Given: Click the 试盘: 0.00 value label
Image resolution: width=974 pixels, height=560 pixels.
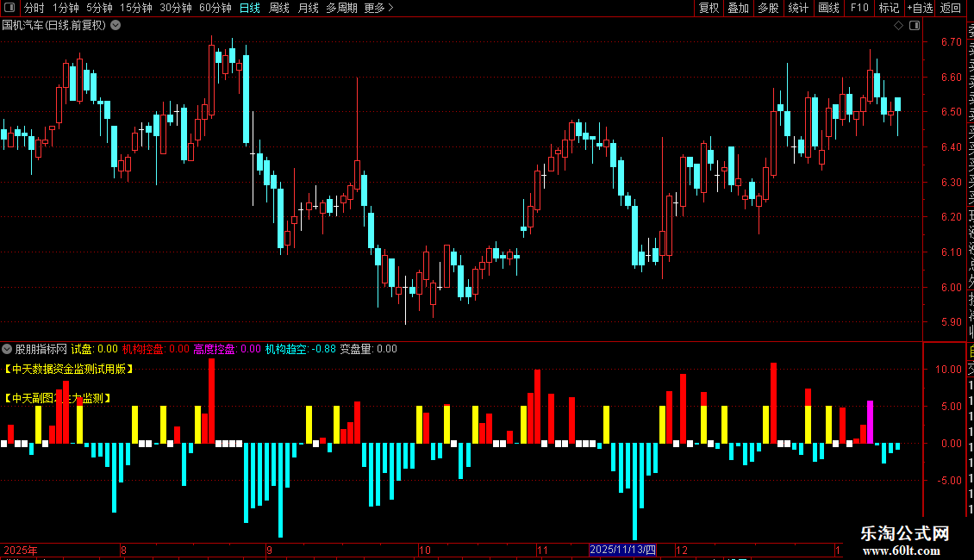Looking at the screenshot, I should click(95, 349).
